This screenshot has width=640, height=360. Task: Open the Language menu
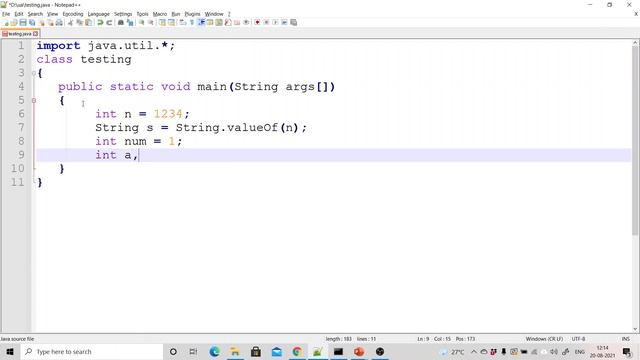(x=98, y=14)
